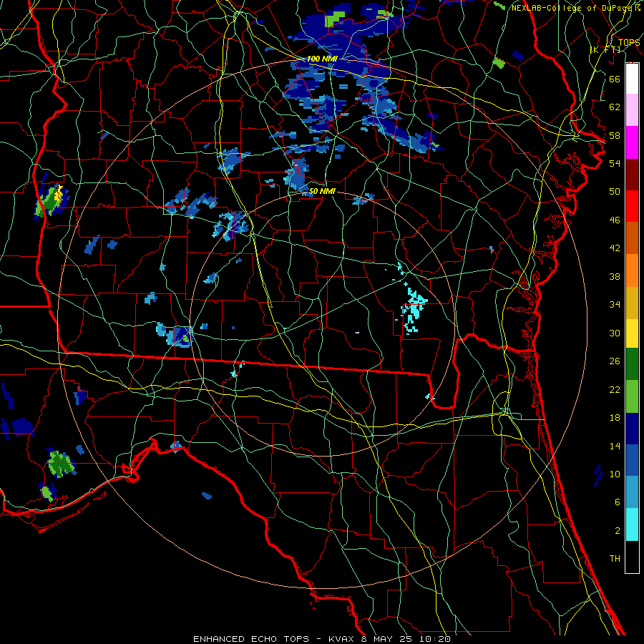Click the magenta legend swatch
The height and width of the screenshot is (644, 644).
[632, 142]
